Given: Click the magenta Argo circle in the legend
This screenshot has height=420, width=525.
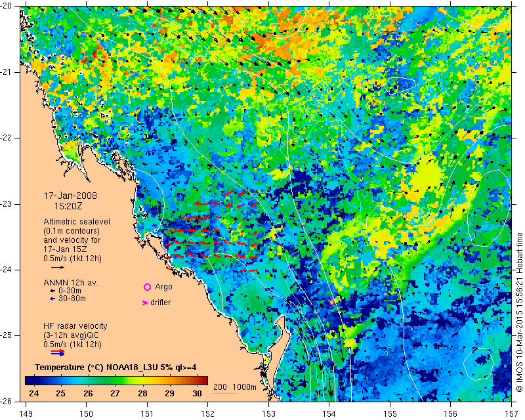Looking at the screenshot, I should pos(147,287).
